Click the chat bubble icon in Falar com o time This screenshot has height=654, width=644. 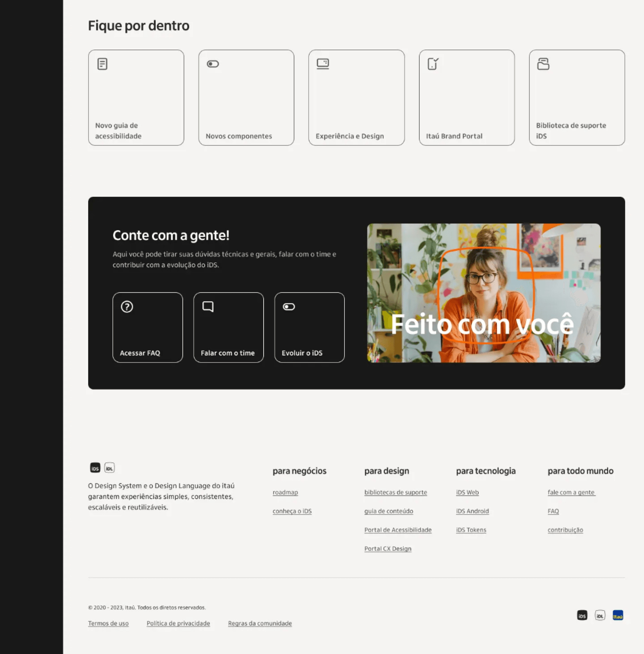tap(208, 307)
